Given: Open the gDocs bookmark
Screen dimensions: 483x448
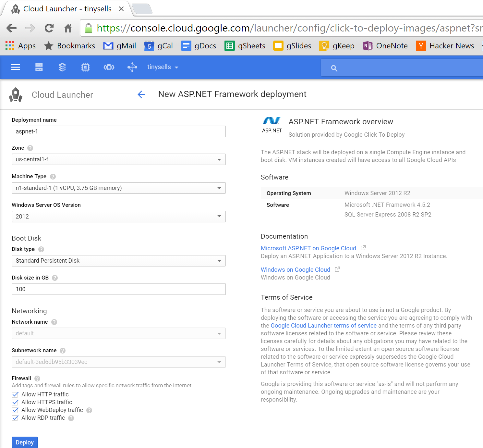Looking at the screenshot, I should (x=199, y=46).
